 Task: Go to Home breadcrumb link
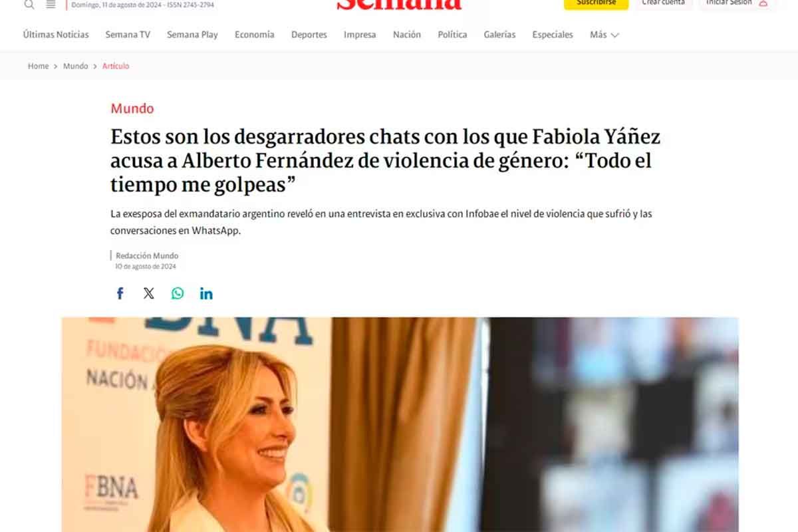[38, 66]
